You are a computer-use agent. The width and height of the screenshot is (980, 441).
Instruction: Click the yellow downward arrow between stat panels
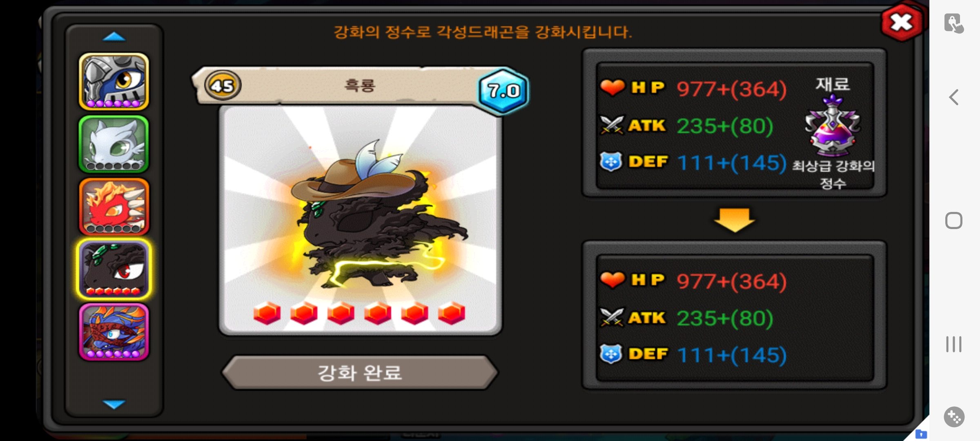pos(734,220)
